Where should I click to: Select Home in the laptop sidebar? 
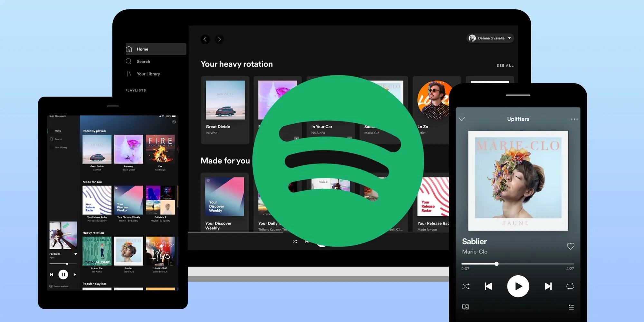coord(156,49)
